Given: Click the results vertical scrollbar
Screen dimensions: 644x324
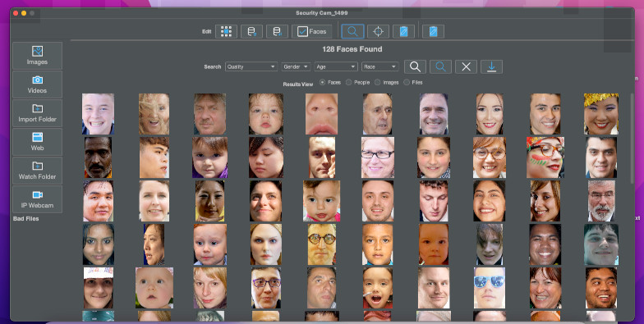Looking at the screenshot, I should (632, 138).
